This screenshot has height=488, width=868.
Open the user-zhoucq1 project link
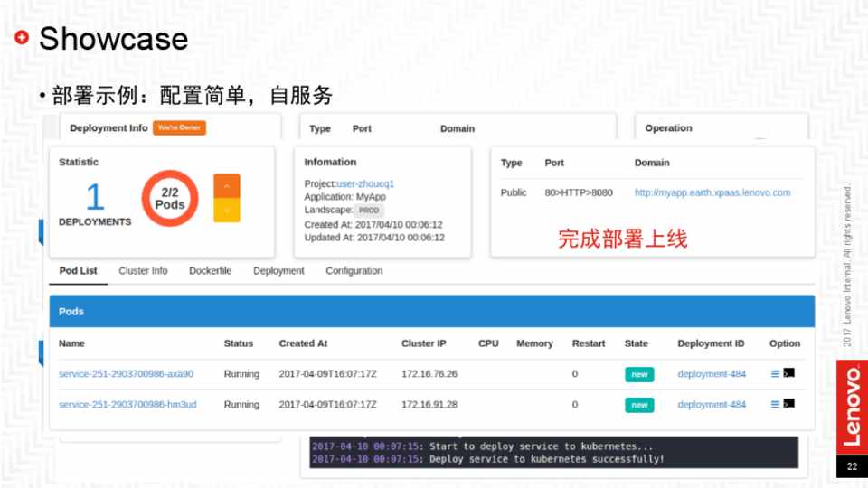(365, 183)
